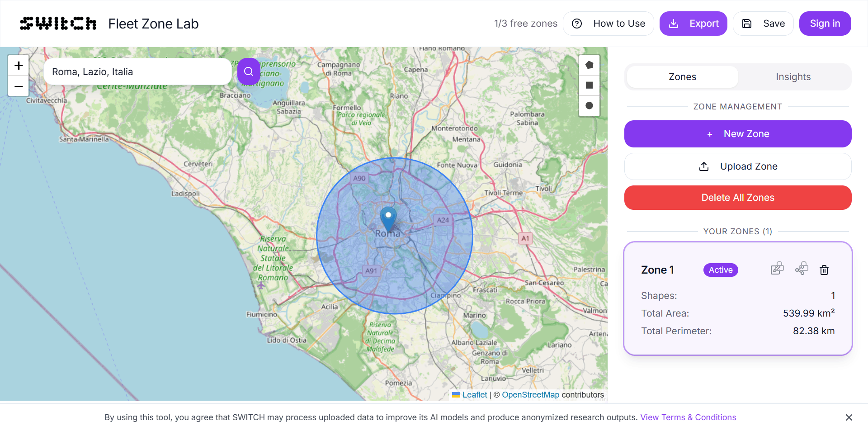Select the circle draw tool
Screen dimensions: 868x431
click(x=589, y=105)
